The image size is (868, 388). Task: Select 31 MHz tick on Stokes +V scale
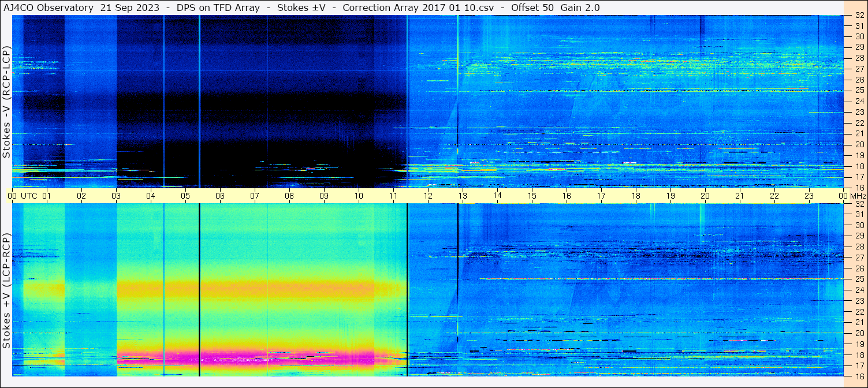[x=859, y=214]
